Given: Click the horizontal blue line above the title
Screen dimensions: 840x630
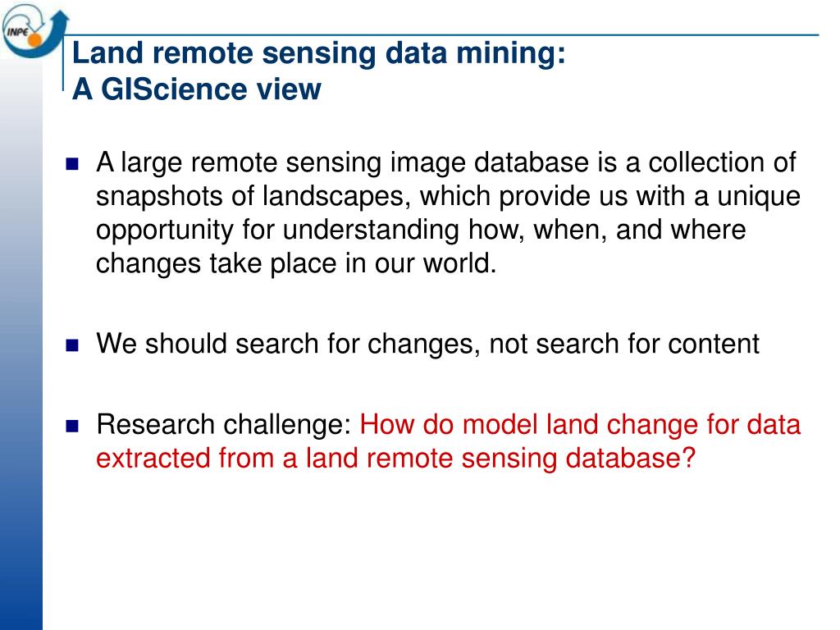Looking at the screenshot, I should [x=442, y=35].
